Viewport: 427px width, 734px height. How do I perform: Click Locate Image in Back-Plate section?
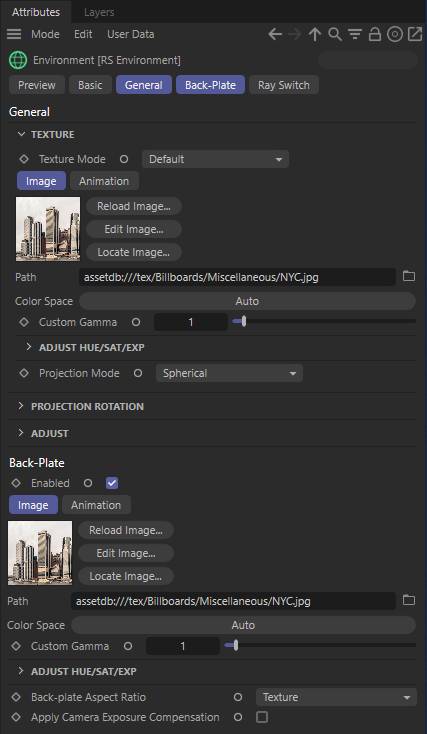click(126, 576)
